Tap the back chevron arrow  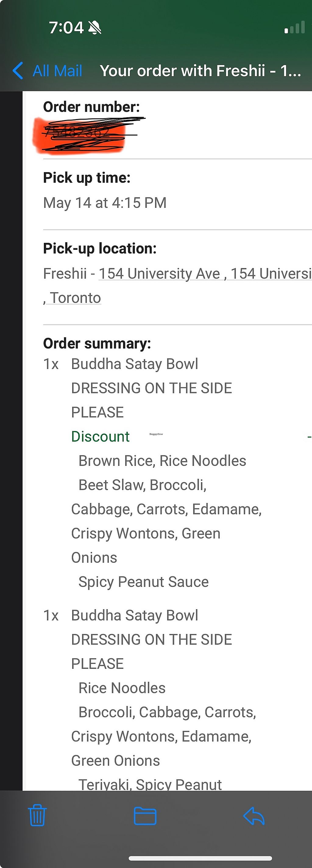tap(18, 71)
